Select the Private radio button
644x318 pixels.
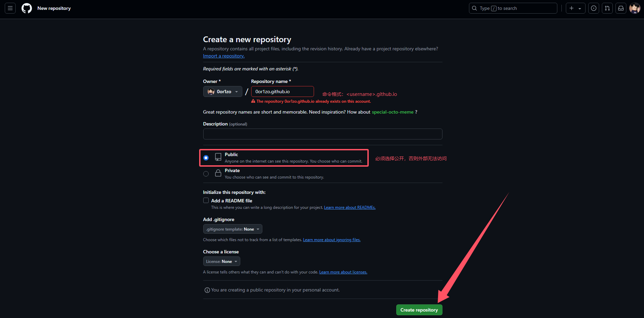pyautogui.click(x=206, y=174)
